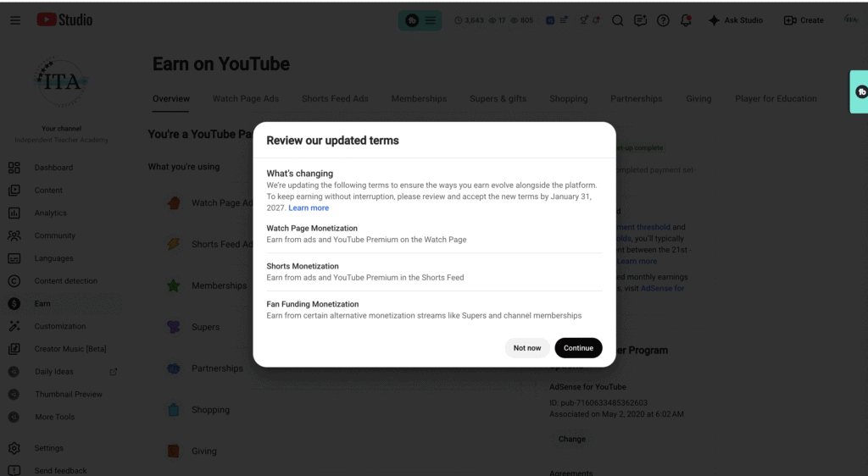Open the TubeBuddy extension menu
Screen dimensions: 868x476
(x=420, y=20)
